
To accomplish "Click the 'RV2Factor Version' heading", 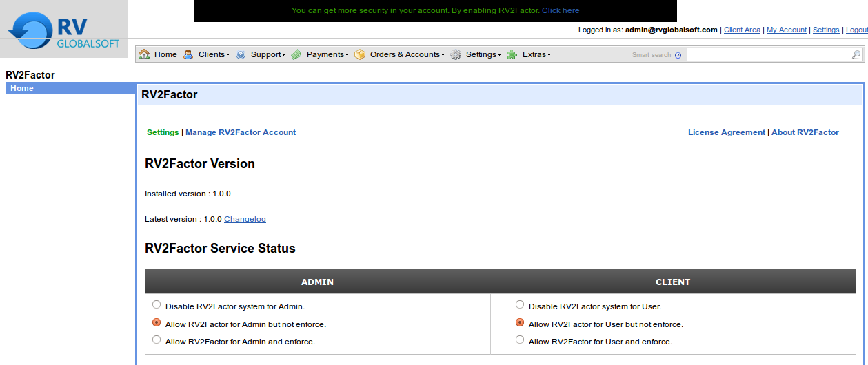I will pyautogui.click(x=200, y=164).
